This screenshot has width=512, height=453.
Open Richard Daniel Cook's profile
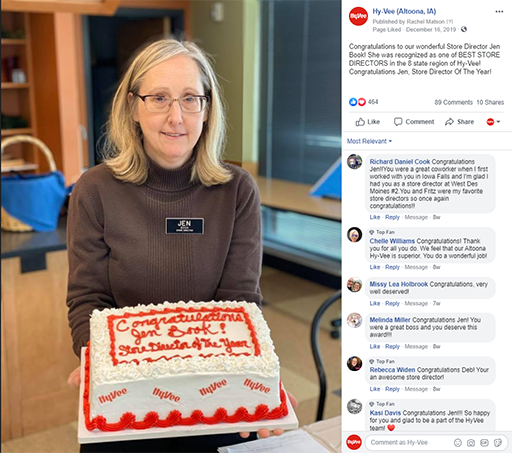pos(399,162)
